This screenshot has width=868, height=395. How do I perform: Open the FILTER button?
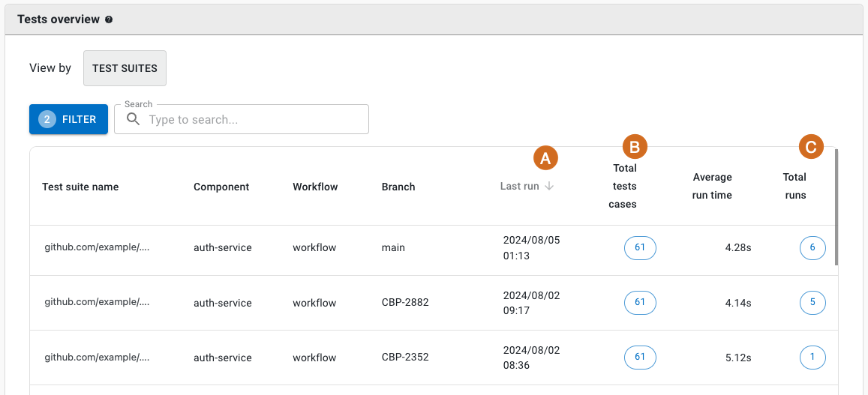68,119
